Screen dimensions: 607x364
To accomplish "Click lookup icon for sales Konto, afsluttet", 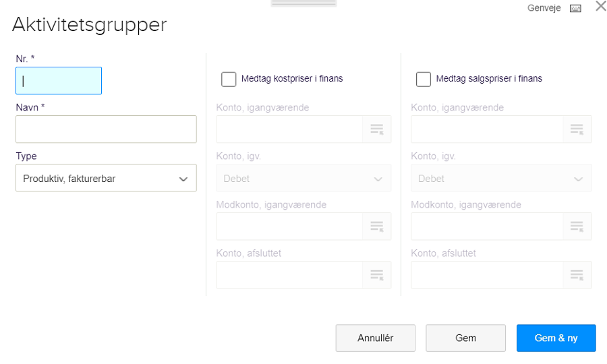I will (x=577, y=275).
